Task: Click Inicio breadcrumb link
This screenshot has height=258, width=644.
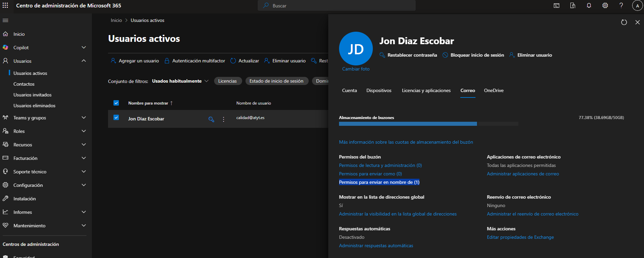Action: point(116,21)
